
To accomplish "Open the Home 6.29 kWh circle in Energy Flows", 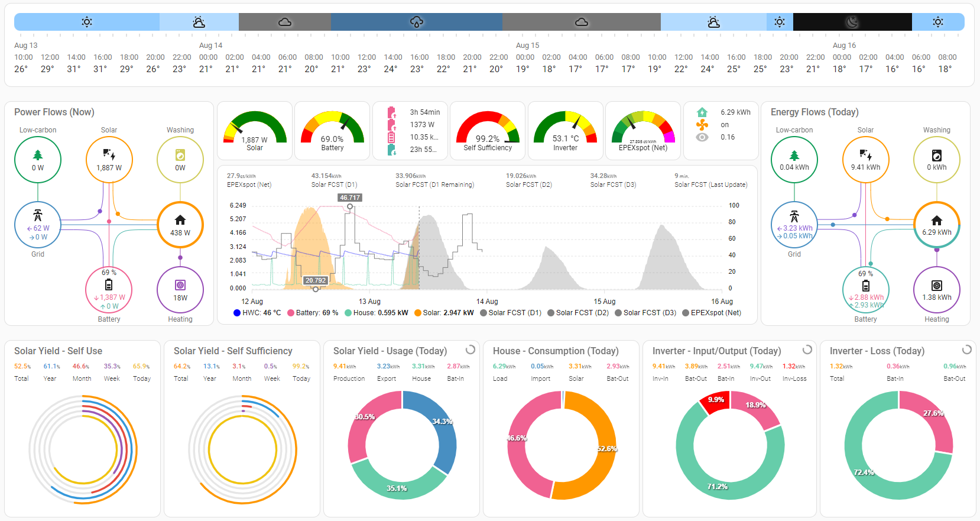I will coord(937,225).
